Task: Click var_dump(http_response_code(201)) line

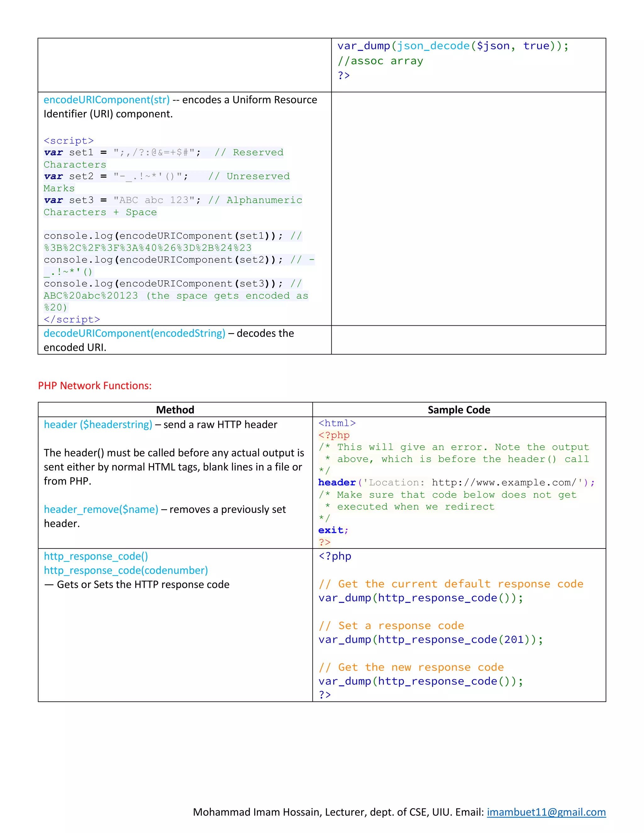Action: click(430, 640)
